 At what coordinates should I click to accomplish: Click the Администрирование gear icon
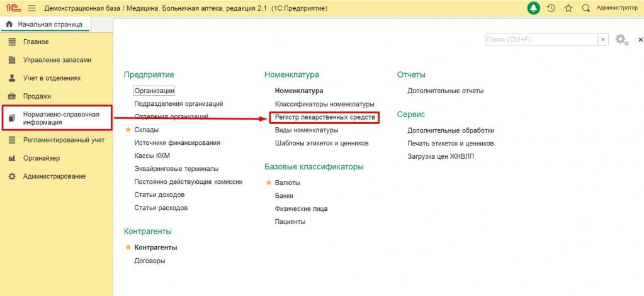(12, 176)
